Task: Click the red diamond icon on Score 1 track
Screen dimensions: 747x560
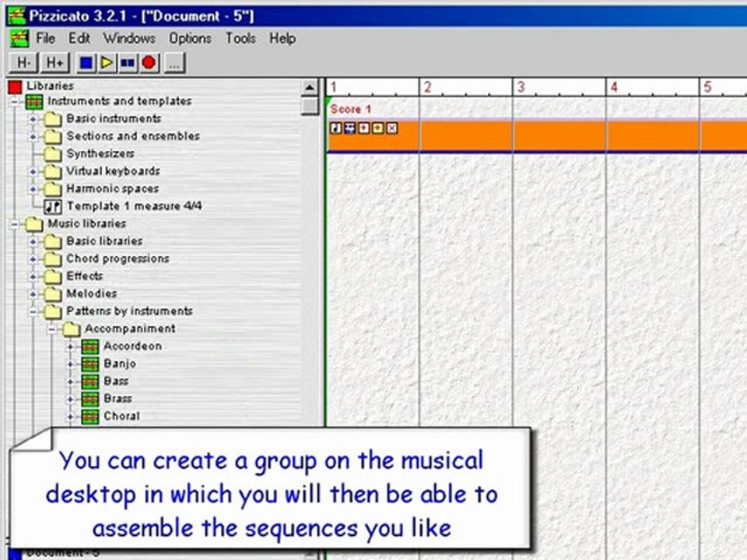Action: (x=363, y=128)
